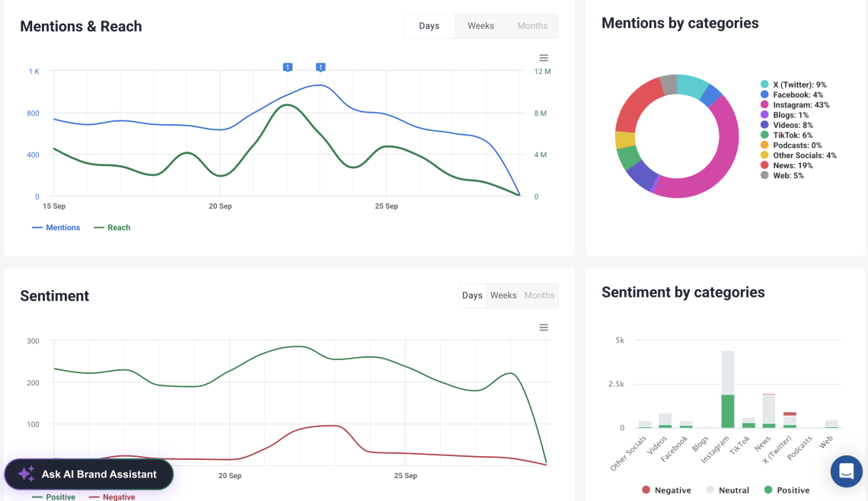Select Days tab in Sentiment chart
Screen dimensions: 868x501
472,295
